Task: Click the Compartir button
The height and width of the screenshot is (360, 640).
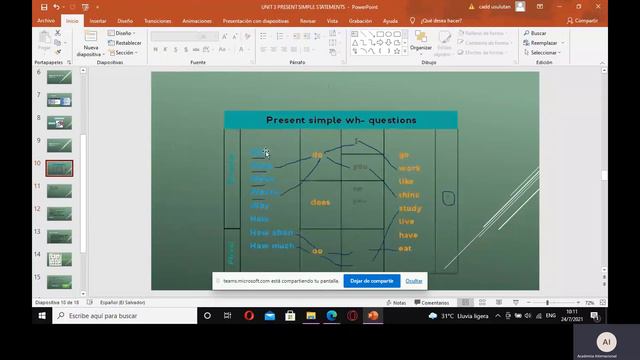Action: coord(582,21)
